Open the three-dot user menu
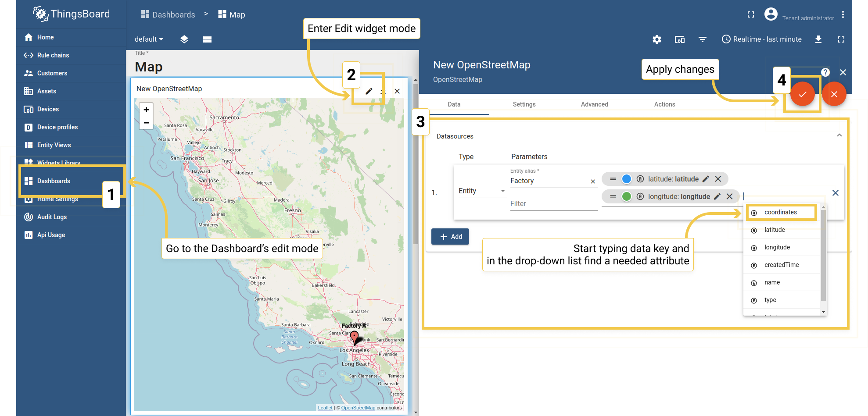 click(843, 14)
